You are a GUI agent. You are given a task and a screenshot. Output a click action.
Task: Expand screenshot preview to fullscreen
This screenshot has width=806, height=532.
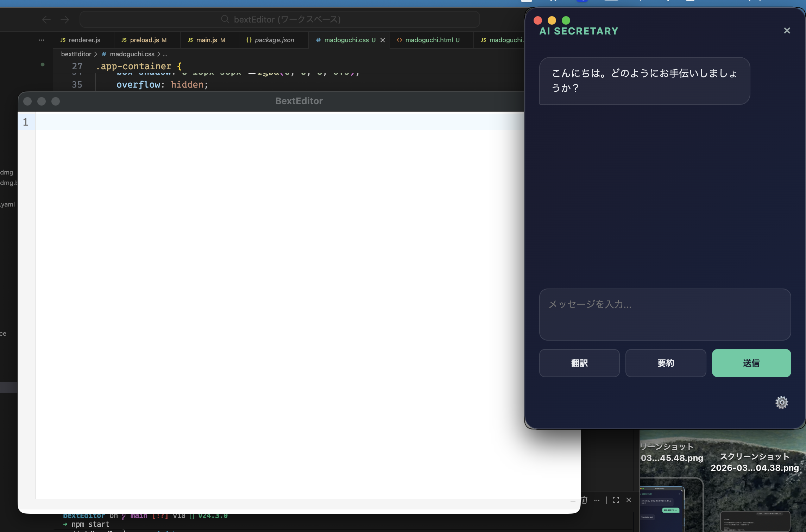coord(616,500)
